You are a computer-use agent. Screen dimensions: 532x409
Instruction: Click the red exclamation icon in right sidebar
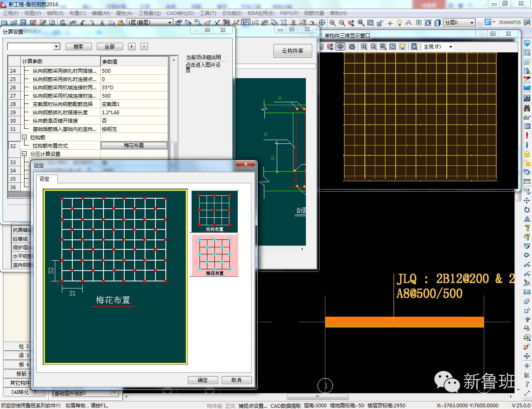click(527, 135)
